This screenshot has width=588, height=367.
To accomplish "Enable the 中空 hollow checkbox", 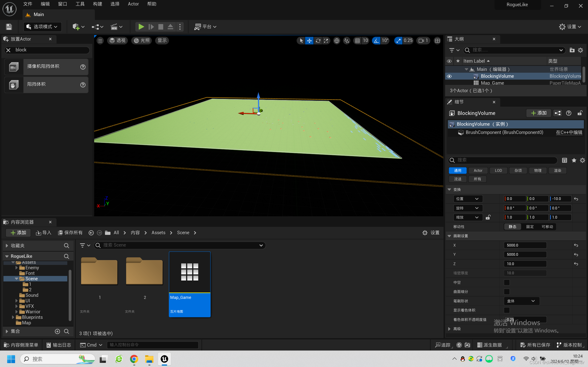I will (x=507, y=282).
